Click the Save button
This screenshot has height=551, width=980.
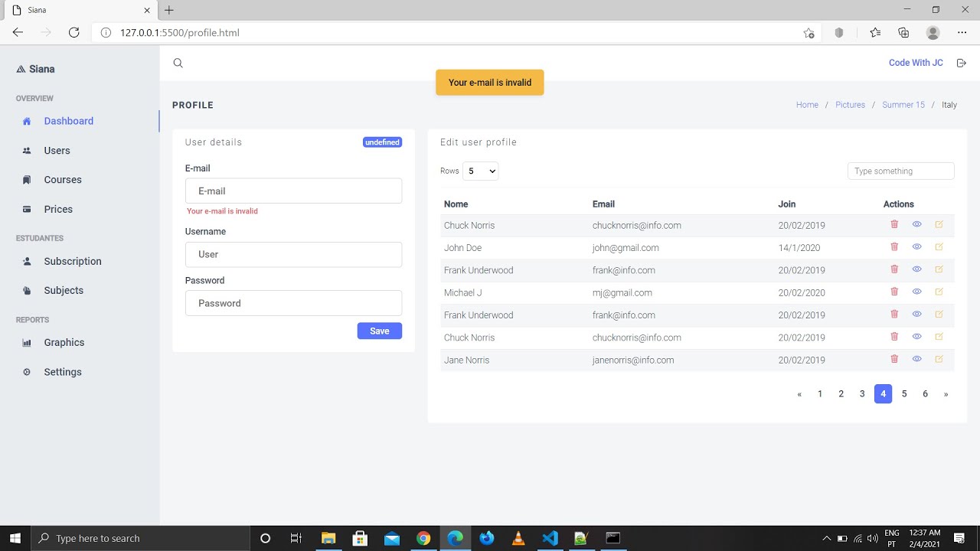(x=379, y=331)
